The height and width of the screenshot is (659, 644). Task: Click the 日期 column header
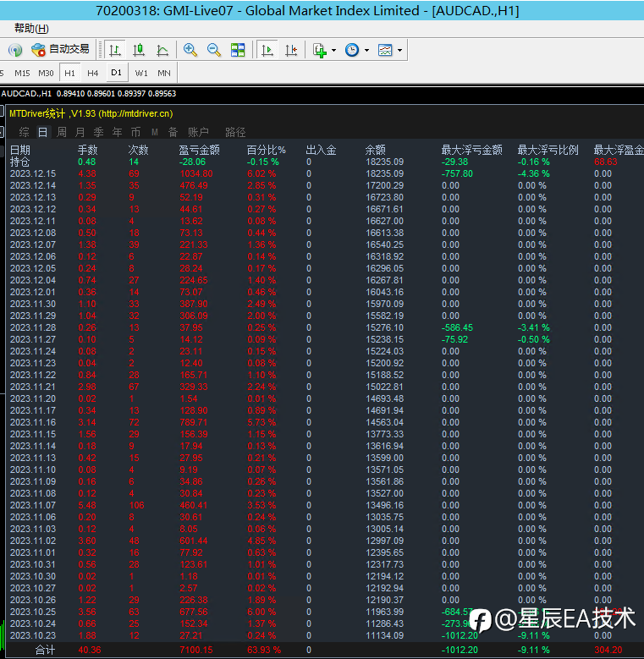tap(20, 150)
